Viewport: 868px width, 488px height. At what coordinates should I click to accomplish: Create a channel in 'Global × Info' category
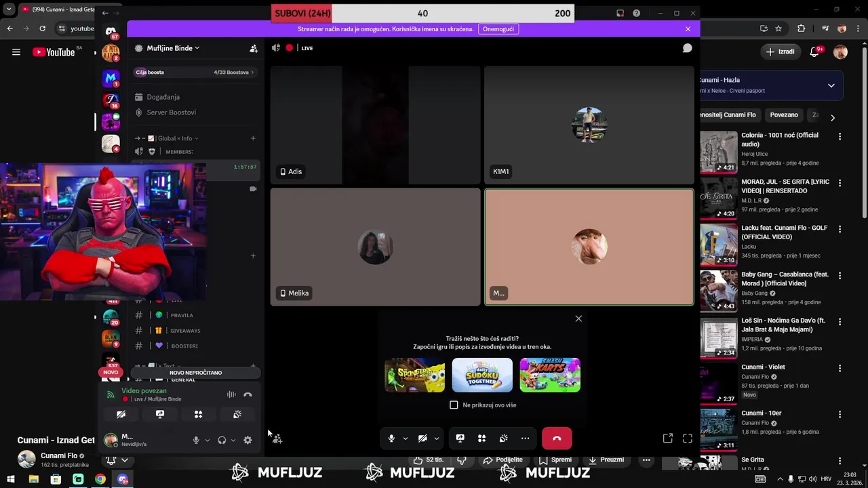(253, 138)
